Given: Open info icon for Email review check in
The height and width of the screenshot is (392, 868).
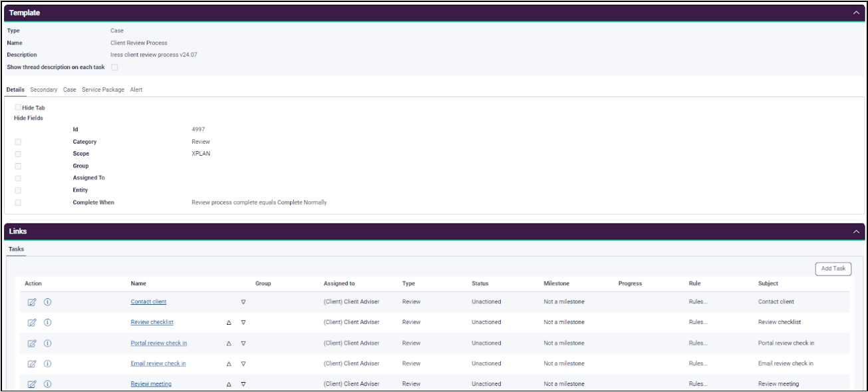Looking at the screenshot, I should 48,363.
